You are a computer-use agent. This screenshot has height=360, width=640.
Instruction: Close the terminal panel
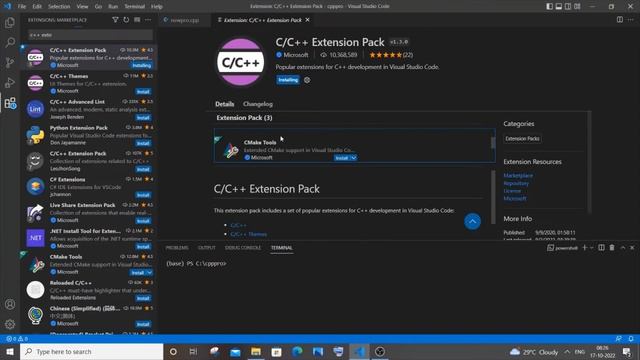632,247
